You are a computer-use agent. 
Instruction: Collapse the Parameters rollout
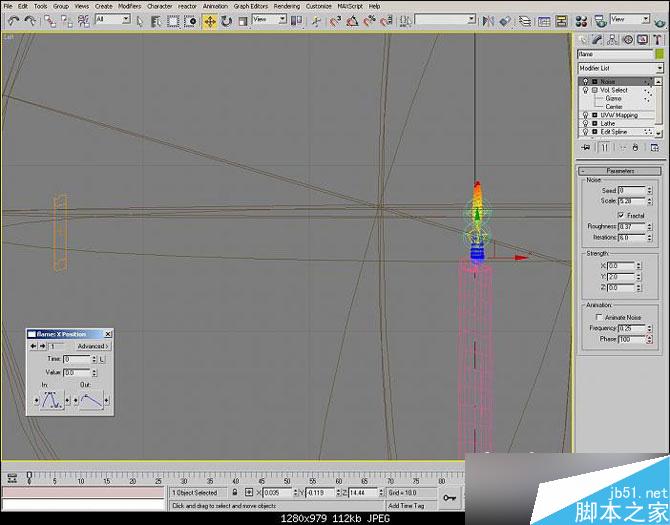[620, 171]
